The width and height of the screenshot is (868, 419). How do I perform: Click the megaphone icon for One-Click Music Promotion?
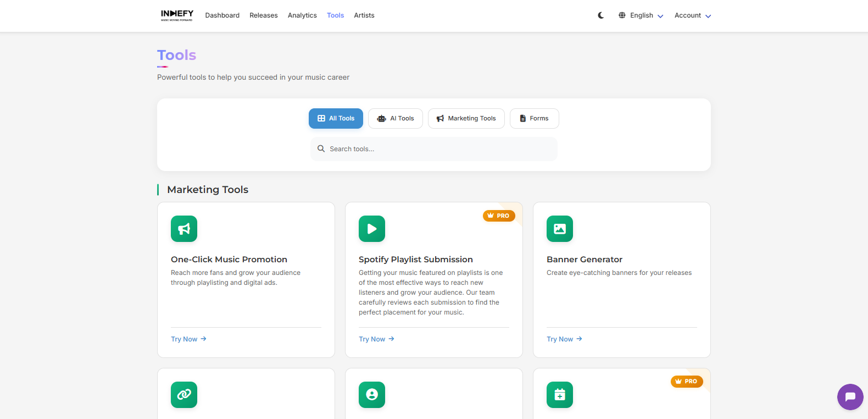click(x=184, y=229)
